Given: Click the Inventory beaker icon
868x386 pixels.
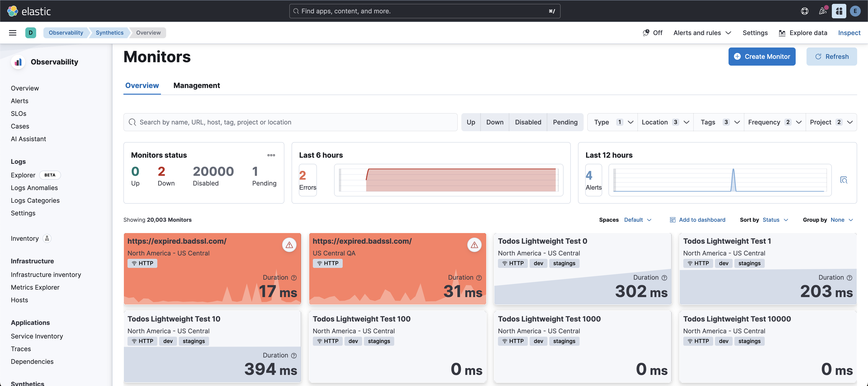Looking at the screenshot, I should coord(47,238).
